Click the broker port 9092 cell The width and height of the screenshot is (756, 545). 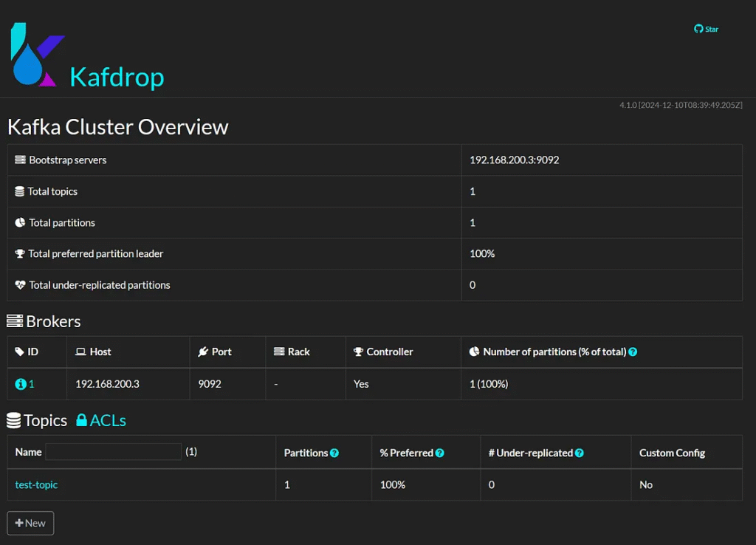tap(210, 384)
